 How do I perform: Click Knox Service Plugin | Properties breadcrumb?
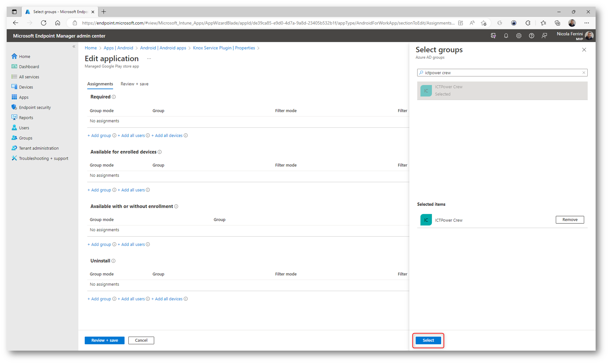coord(224,48)
